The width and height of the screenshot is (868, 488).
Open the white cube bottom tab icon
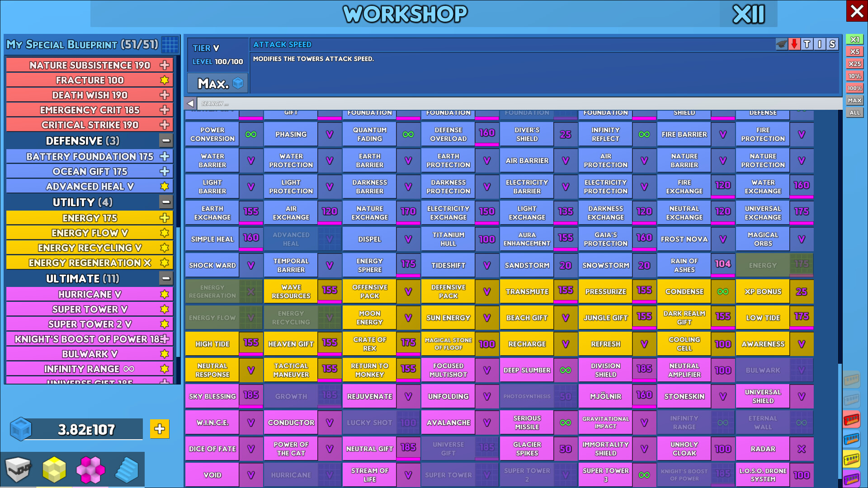point(18,469)
